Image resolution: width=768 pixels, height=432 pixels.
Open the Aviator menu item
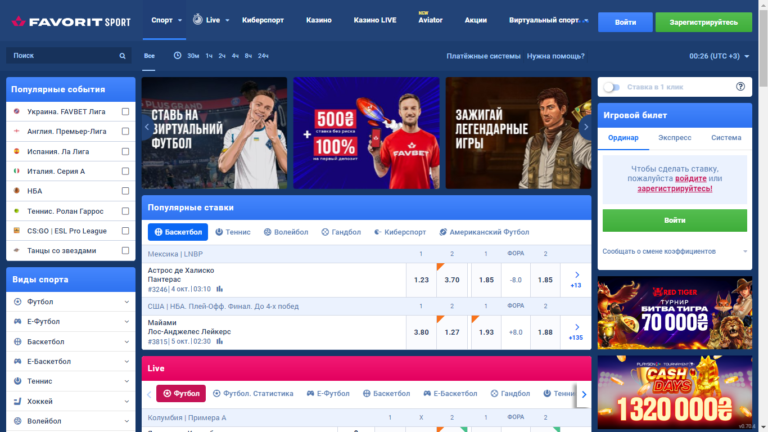[x=430, y=20]
